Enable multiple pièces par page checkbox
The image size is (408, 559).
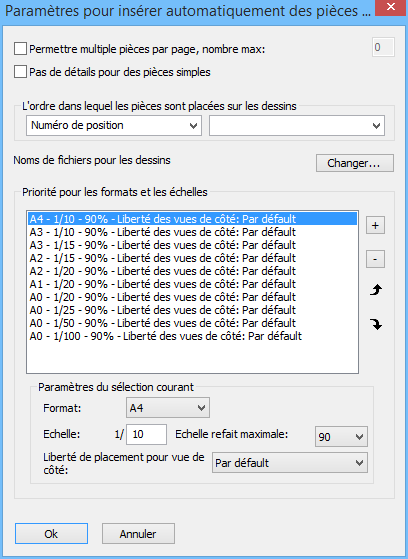(x=20, y=48)
